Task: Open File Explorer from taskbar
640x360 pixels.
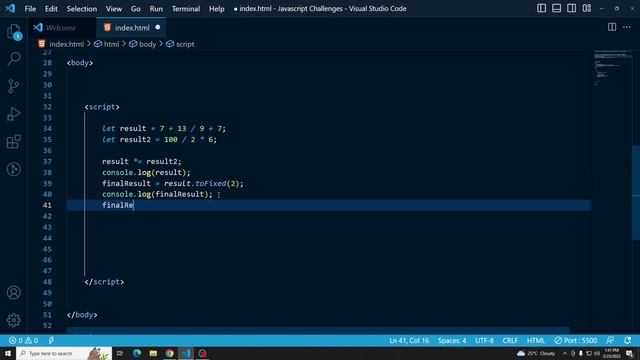Action: (153, 353)
